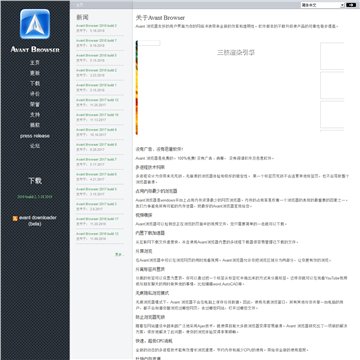Open news Avant Browser 2018 build 7
Screen dimensions: 360x360
point(96,40)
